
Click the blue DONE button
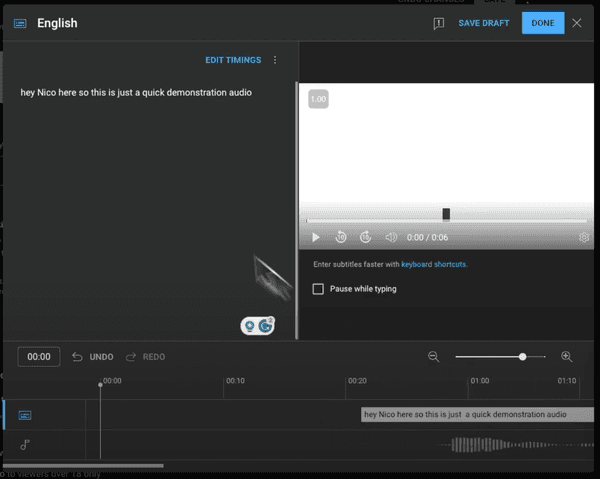tap(542, 23)
